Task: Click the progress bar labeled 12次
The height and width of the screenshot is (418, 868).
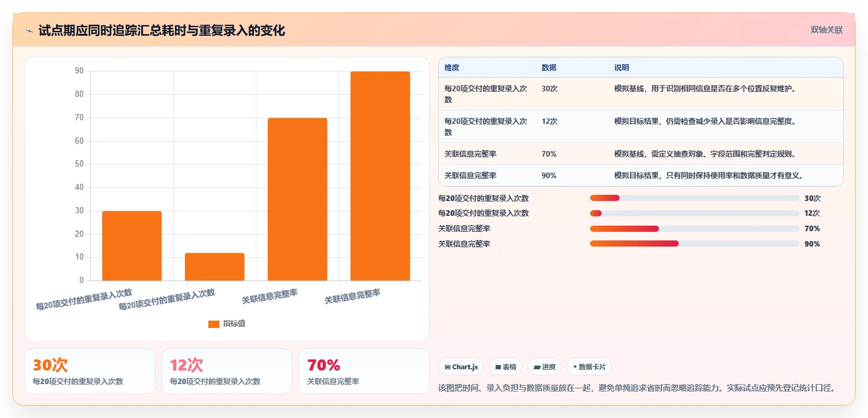Action: 694,213
